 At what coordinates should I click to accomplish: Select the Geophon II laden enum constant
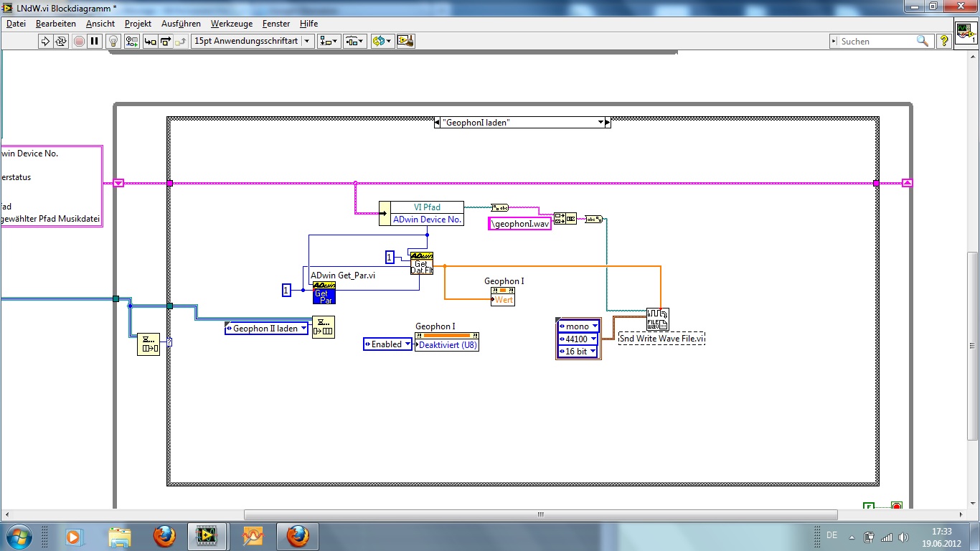tap(265, 329)
